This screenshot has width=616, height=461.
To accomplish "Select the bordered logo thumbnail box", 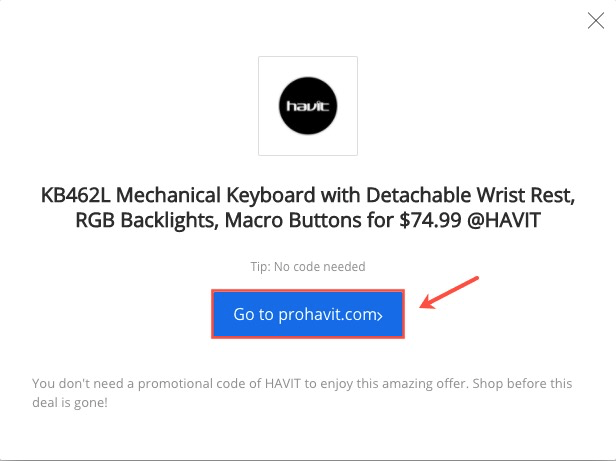I will [308, 106].
